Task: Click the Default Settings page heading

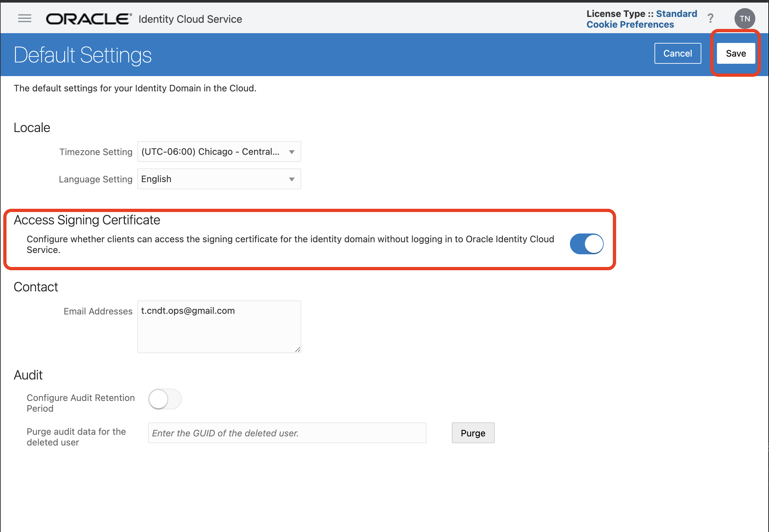Action: [x=83, y=55]
